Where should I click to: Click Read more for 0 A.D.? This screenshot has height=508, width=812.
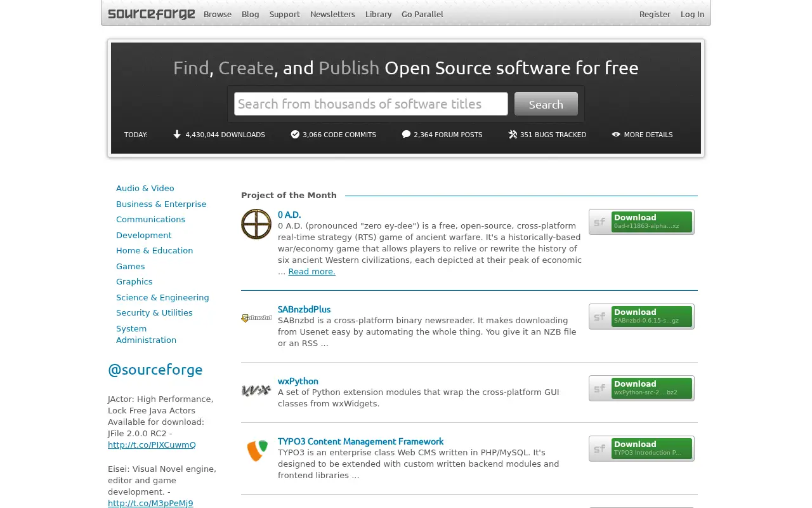click(x=311, y=272)
